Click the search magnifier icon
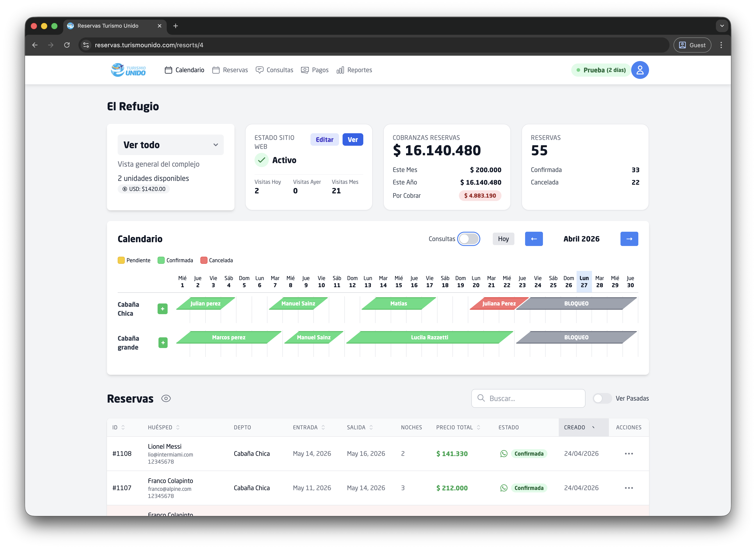 tap(481, 398)
